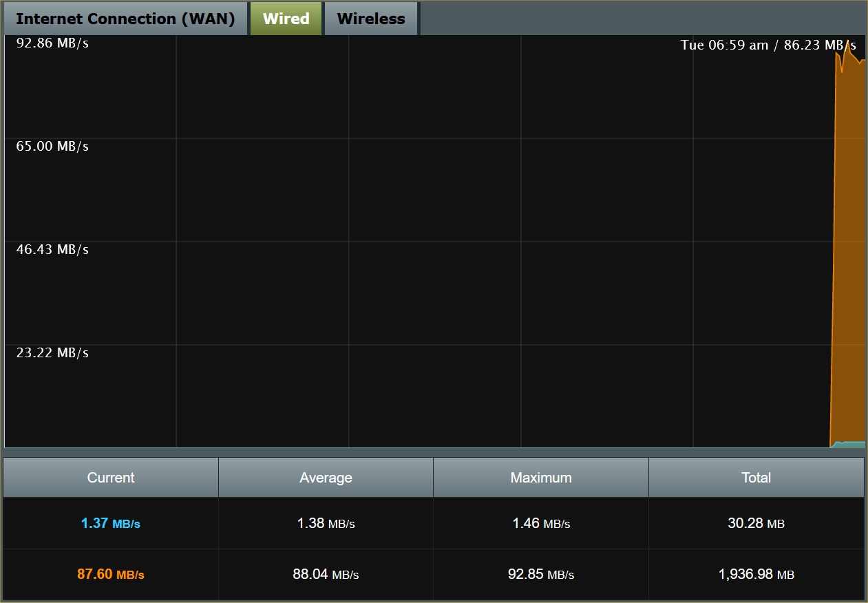The height and width of the screenshot is (603, 868).
Task: Click the 23.22 MB/s axis label
Action: (52, 353)
